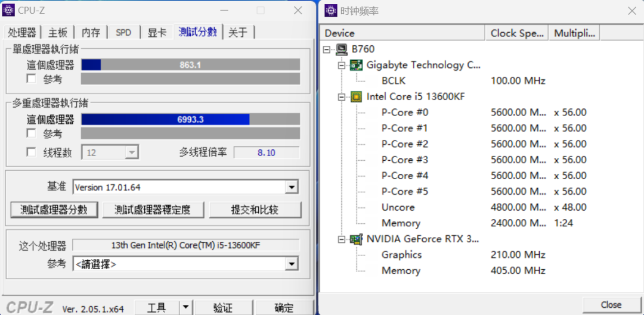The width and height of the screenshot is (644, 315).
Task: Click the CPU-Z title bar icon
Action: (8, 10)
